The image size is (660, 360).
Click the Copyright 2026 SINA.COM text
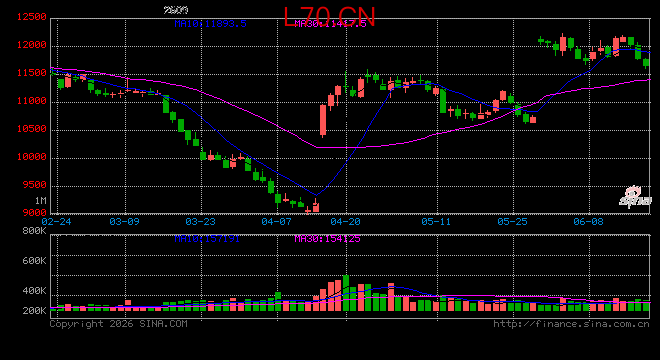119,324
